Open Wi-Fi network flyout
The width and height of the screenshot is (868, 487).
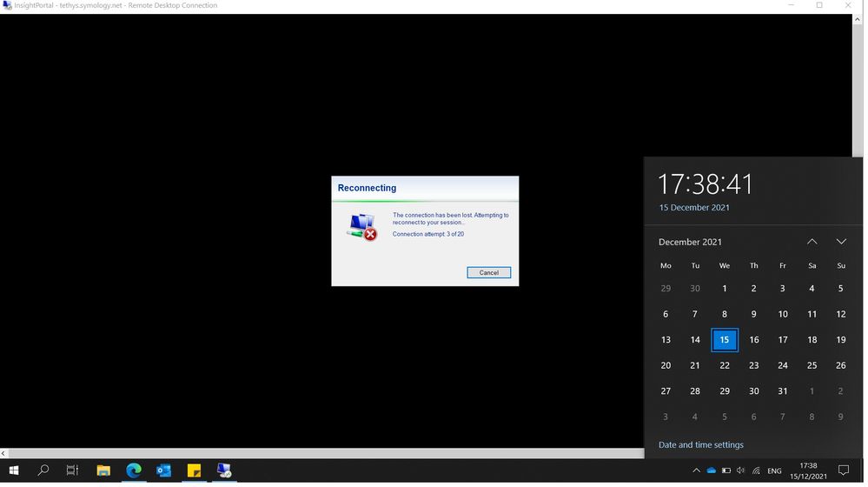tap(756, 470)
